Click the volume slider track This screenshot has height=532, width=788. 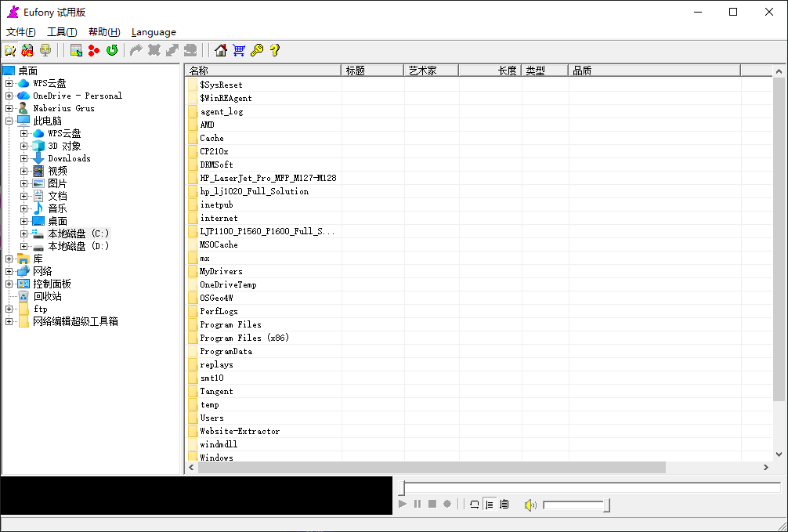[x=573, y=505]
